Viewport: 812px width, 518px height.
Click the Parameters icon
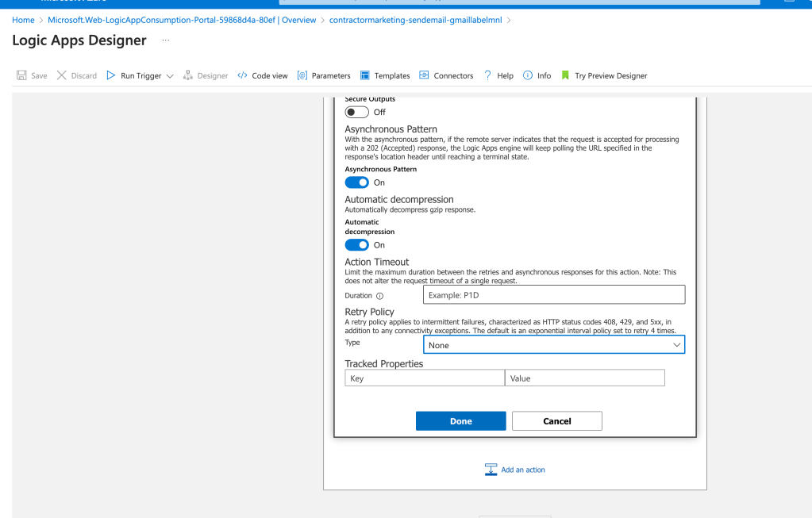click(x=302, y=75)
